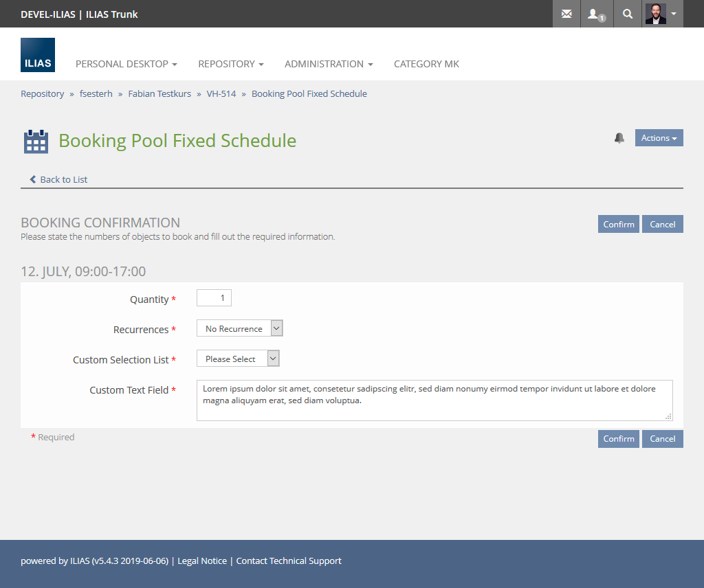The height and width of the screenshot is (588, 704).
Task: Open the Actions dropdown
Action: point(659,137)
